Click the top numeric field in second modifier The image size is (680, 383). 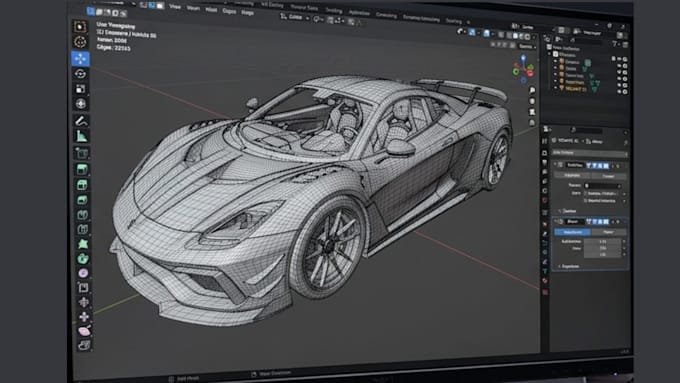603,242
